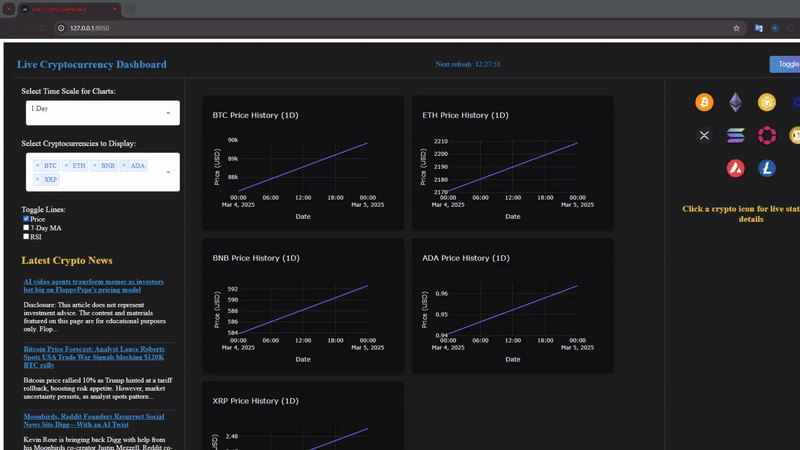The width and height of the screenshot is (800, 450).
Task: Open the BNB coin icon
Action: pyautogui.click(x=767, y=102)
